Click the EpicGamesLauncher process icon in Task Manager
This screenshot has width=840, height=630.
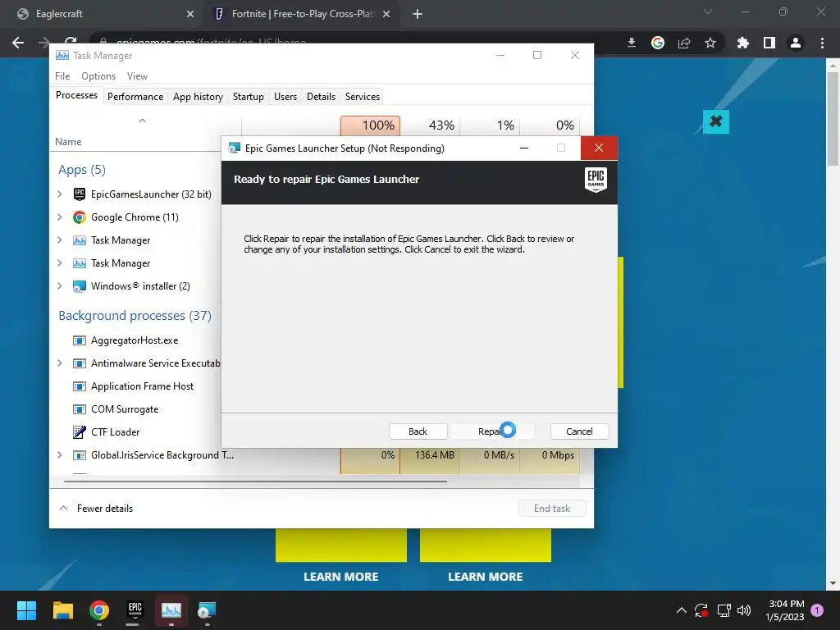(80, 194)
